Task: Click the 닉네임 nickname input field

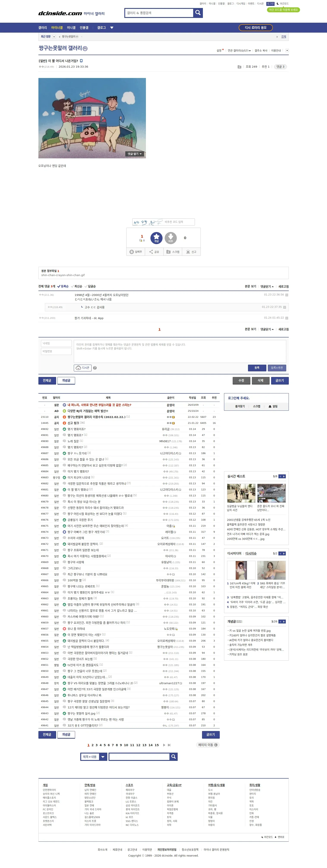Action: coord(56,343)
